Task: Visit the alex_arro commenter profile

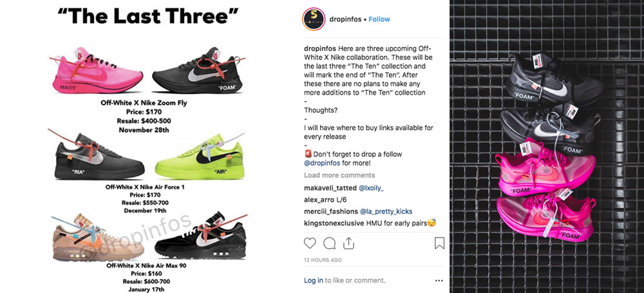Action: pyautogui.click(x=319, y=200)
